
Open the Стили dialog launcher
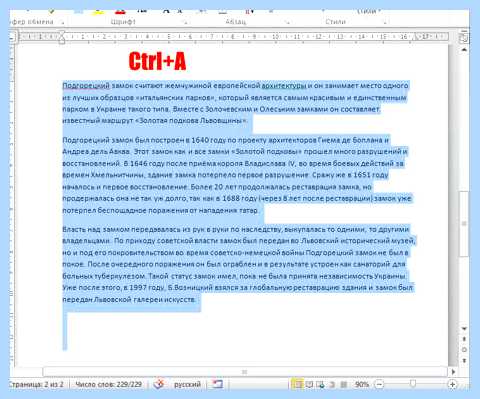pyautogui.click(x=385, y=22)
